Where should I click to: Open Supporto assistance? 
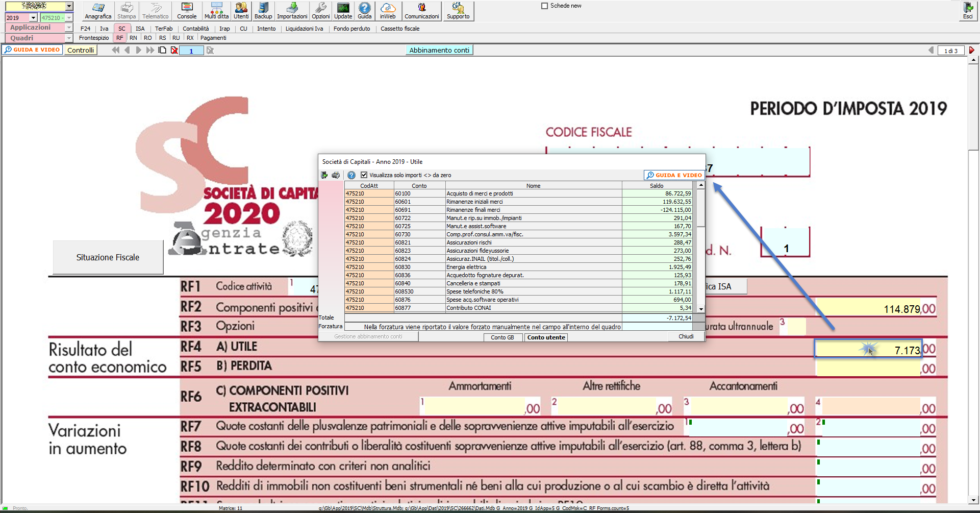click(458, 11)
